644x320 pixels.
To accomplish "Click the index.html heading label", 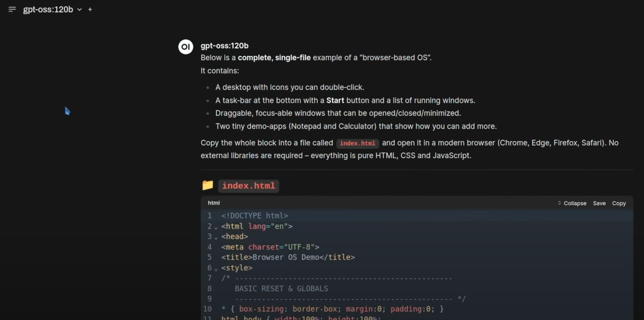I will click(249, 186).
